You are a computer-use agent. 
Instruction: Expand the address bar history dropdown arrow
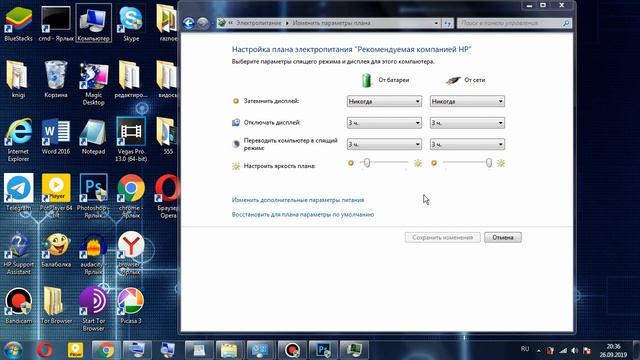pos(436,23)
